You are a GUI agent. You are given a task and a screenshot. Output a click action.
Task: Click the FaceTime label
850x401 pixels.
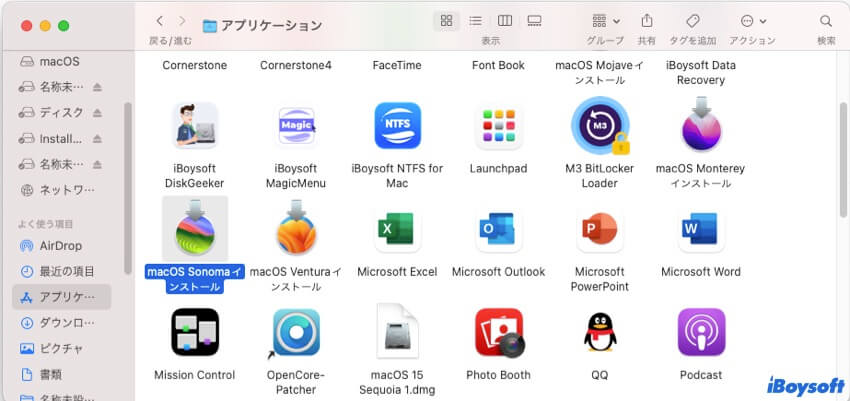(397, 66)
